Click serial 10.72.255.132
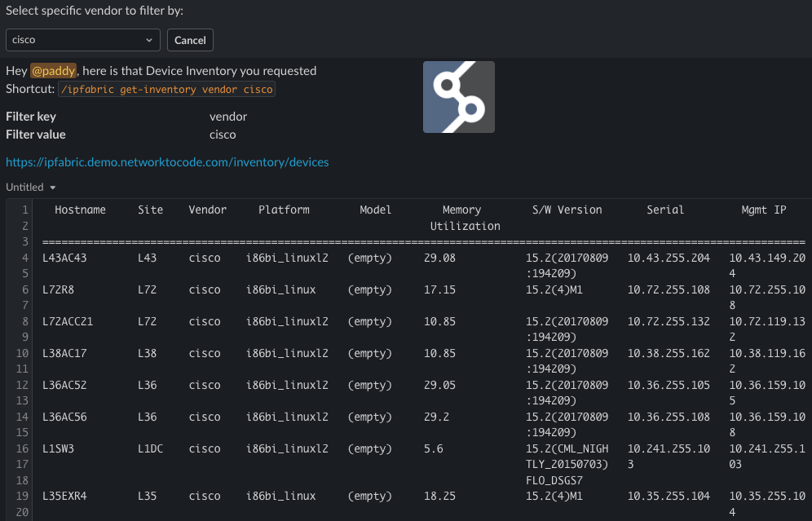The width and height of the screenshot is (812, 521). point(669,321)
